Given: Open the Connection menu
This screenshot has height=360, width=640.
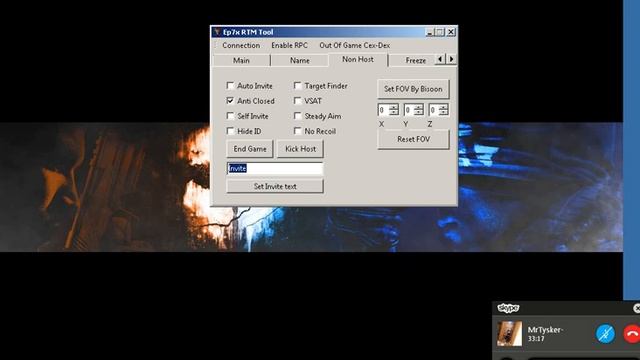Looking at the screenshot, I should (241, 45).
